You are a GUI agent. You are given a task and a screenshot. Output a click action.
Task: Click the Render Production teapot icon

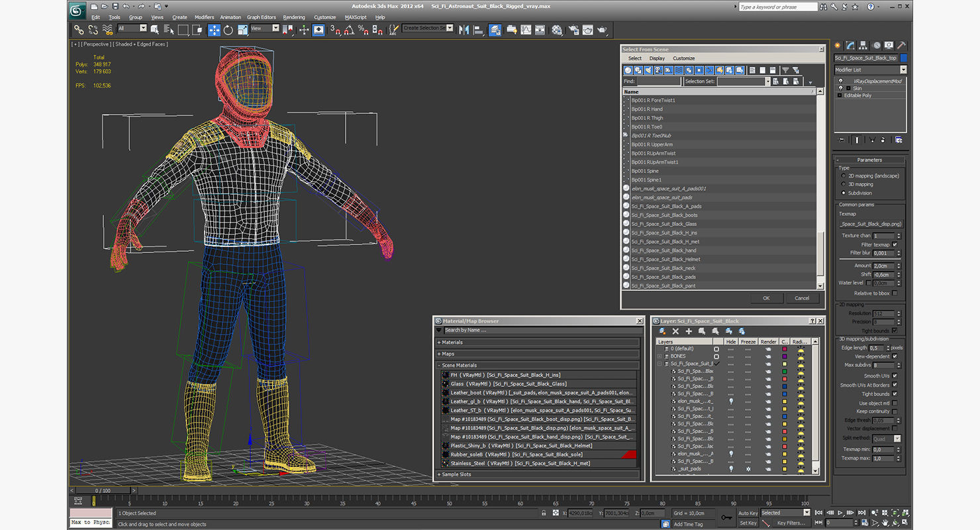602,30
